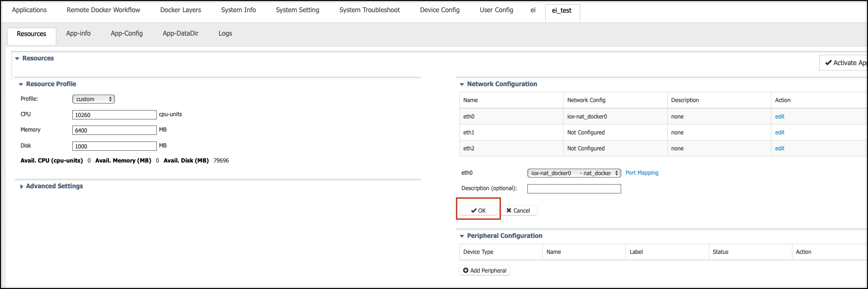Open System Setting tab

tap(297, 10)
